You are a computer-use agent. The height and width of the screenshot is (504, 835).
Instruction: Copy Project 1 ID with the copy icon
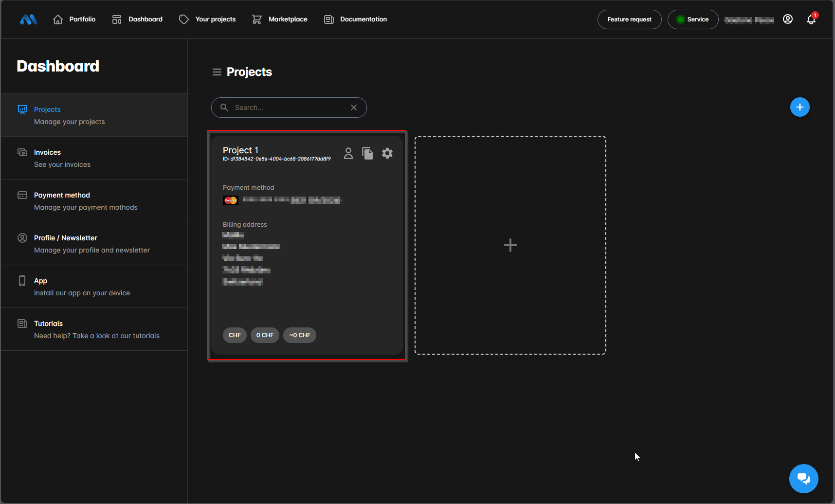[x=367, y=153]
